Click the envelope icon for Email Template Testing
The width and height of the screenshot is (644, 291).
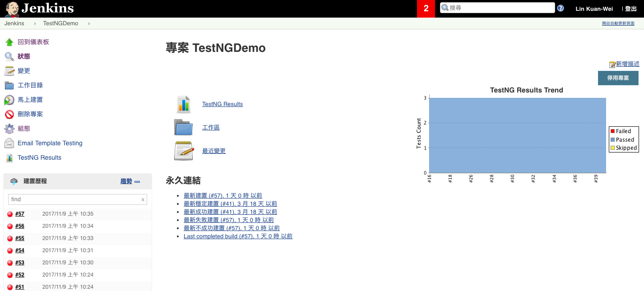[x=9, y=143]
